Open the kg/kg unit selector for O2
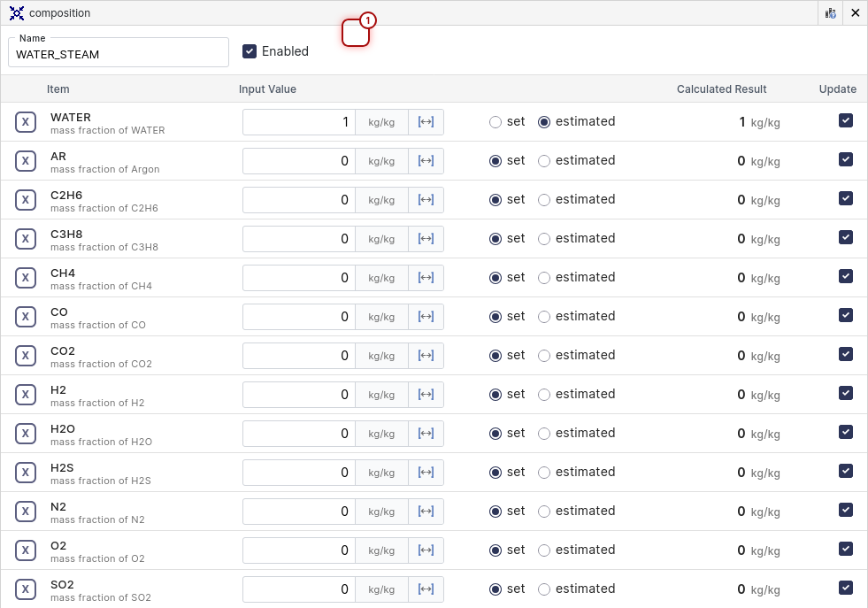 381,550
